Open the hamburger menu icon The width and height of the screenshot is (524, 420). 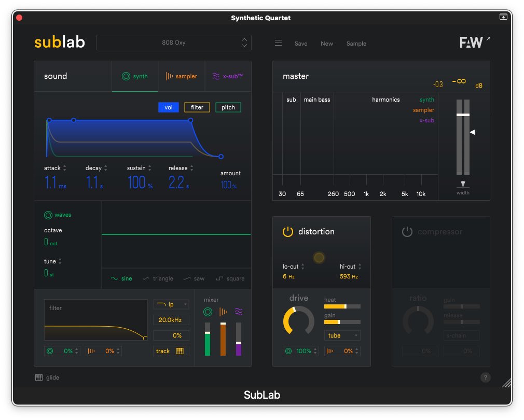[x=278, y=43]
